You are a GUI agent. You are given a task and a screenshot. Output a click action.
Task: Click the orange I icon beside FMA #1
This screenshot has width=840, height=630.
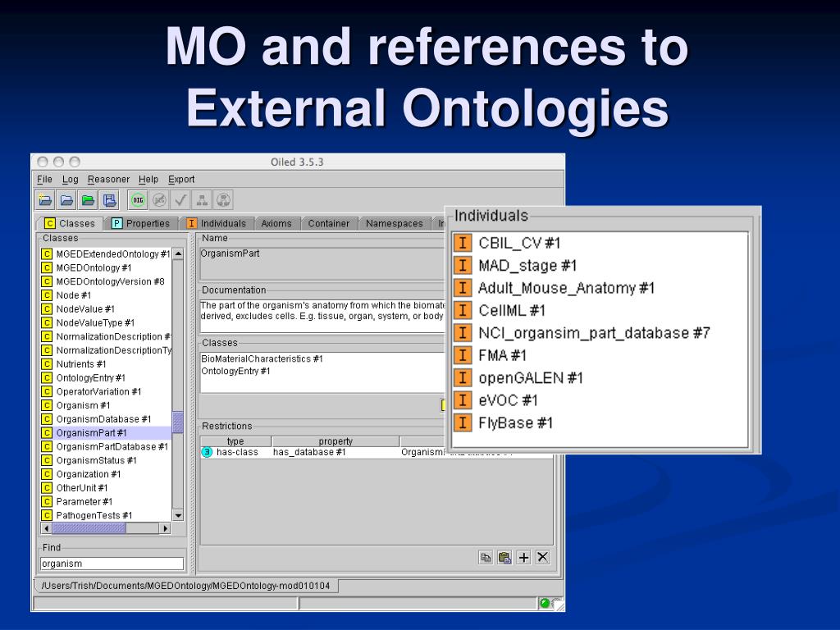tap(463, 355)
